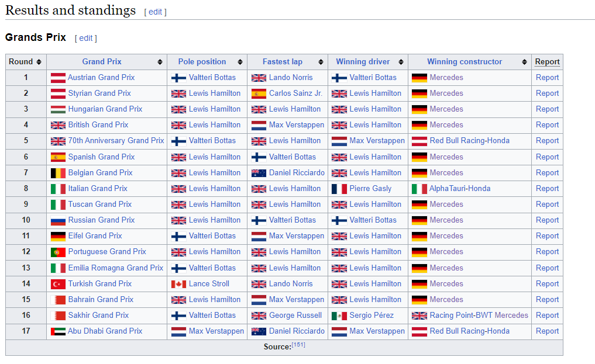595x364 pixels.
Task: Select round number 17 cell
Action: pos(26,331)
